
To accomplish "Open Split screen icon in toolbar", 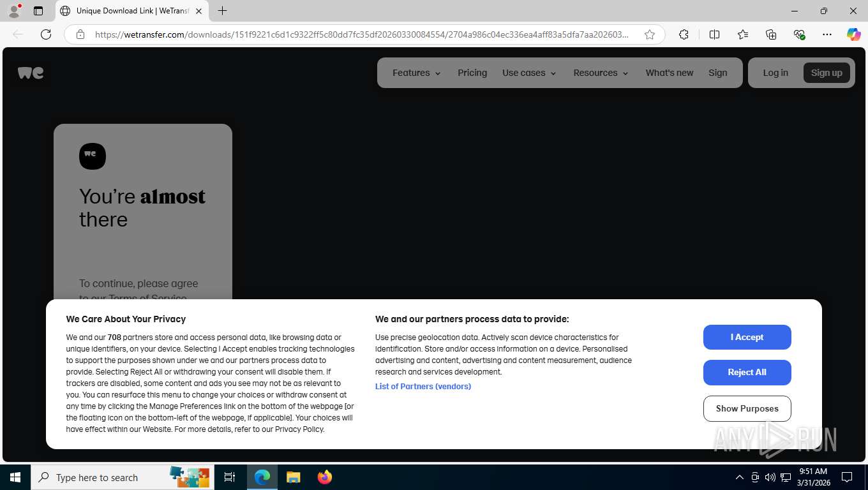I will [x=714, y=34].
